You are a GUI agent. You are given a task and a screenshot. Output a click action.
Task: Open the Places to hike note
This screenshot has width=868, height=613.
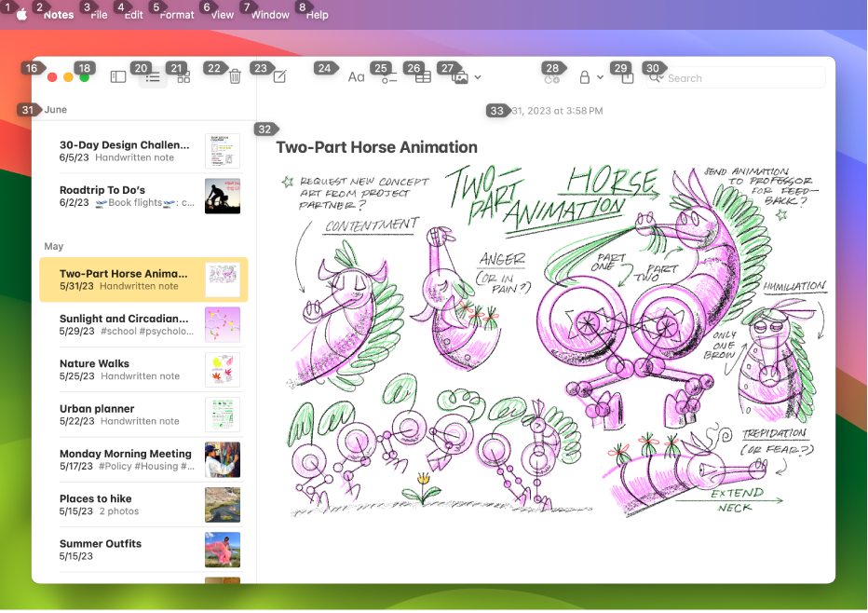pos(143,504)
